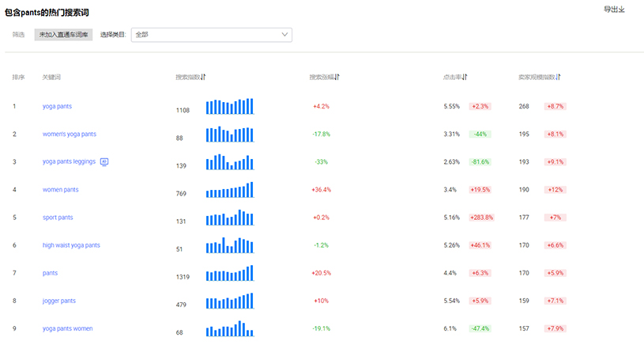The image size is (644, 345).
Task: Open the women's yoga pants keyword
Action: tap(70, 134)
